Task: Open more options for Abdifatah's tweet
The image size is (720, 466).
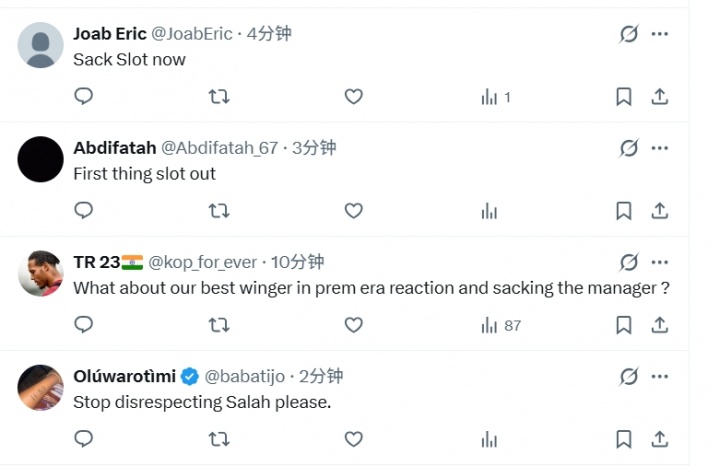Action: 660,148
